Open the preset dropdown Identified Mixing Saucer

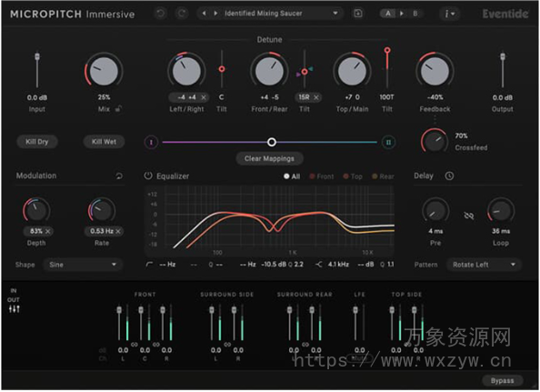pos(281,14)
